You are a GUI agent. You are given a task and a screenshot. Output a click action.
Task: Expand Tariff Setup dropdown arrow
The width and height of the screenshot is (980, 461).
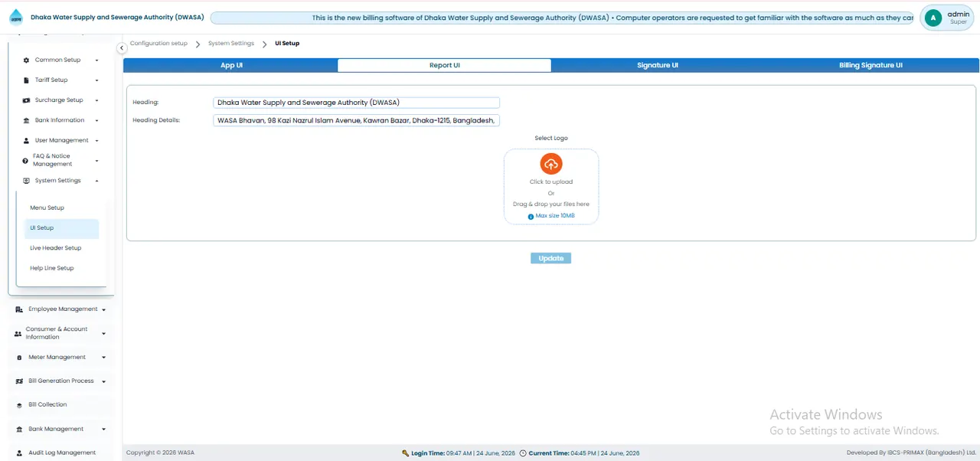pos(96,80)
